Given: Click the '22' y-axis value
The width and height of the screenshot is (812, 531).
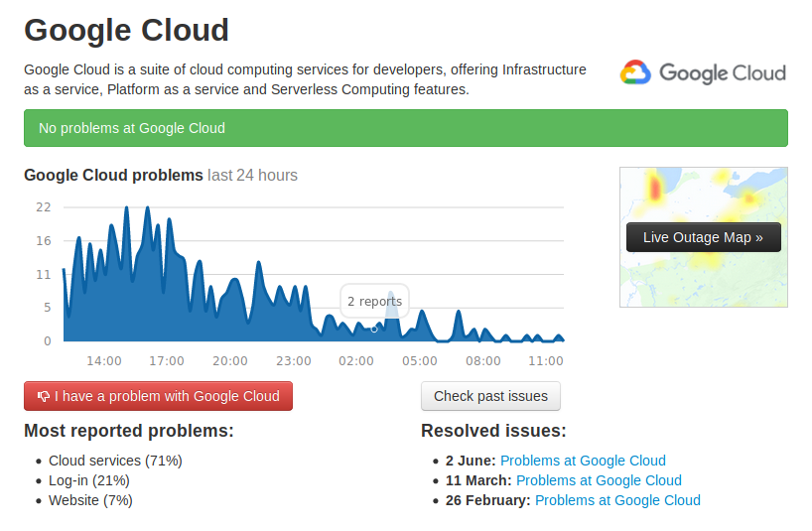Looking at the screenshot, I should click(x=44, y=207).
